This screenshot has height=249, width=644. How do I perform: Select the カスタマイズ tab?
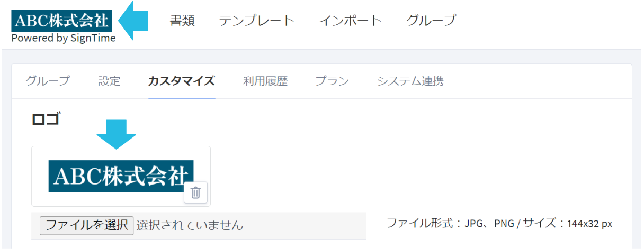coord(182,81)
